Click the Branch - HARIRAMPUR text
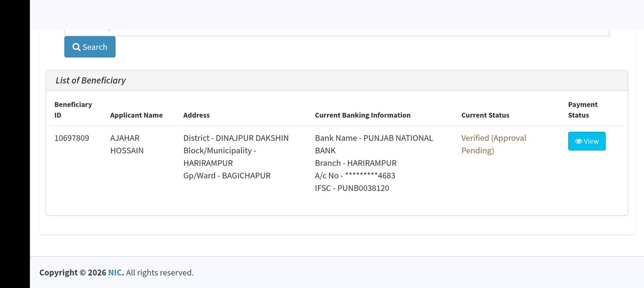Viewport: 644px width, 288px height. (x=356, y=163)
